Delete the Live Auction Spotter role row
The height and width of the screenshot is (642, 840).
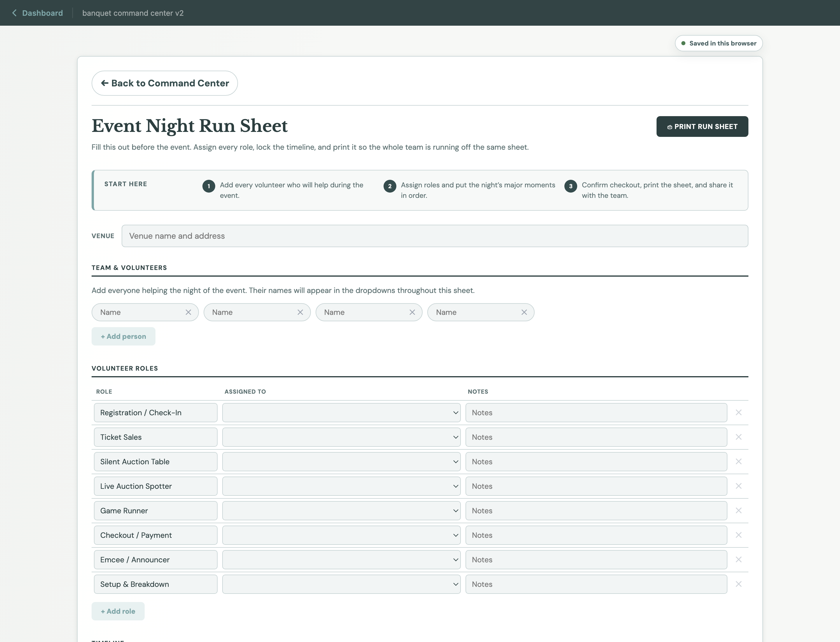click(738, 486)
